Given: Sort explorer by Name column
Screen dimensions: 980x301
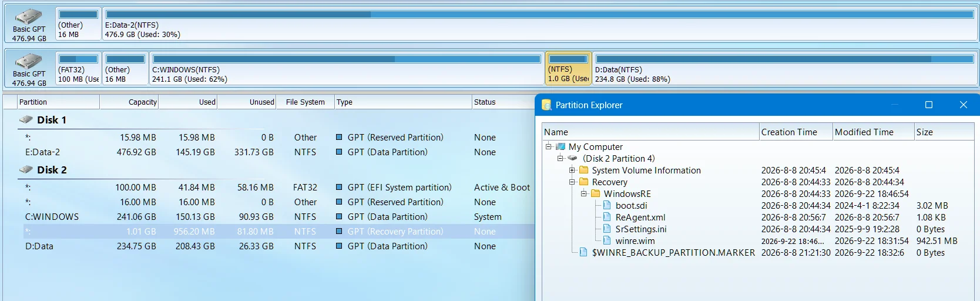Looking at the screenshot, I should click(x=650, y=132).
